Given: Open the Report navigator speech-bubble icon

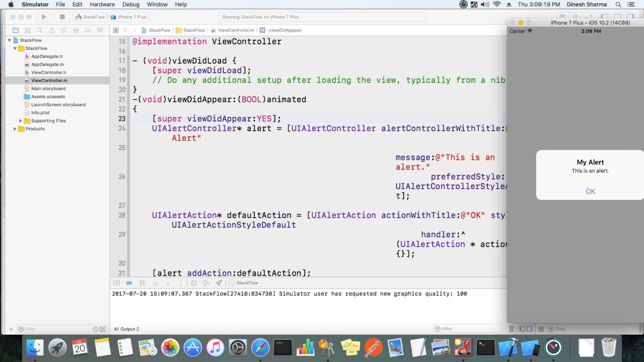Looking at the screenshot, I should tap(100, 30).
